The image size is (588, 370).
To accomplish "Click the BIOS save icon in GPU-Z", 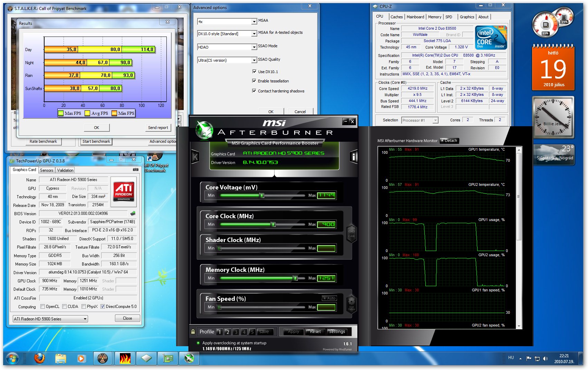I will tap(133, 213).
